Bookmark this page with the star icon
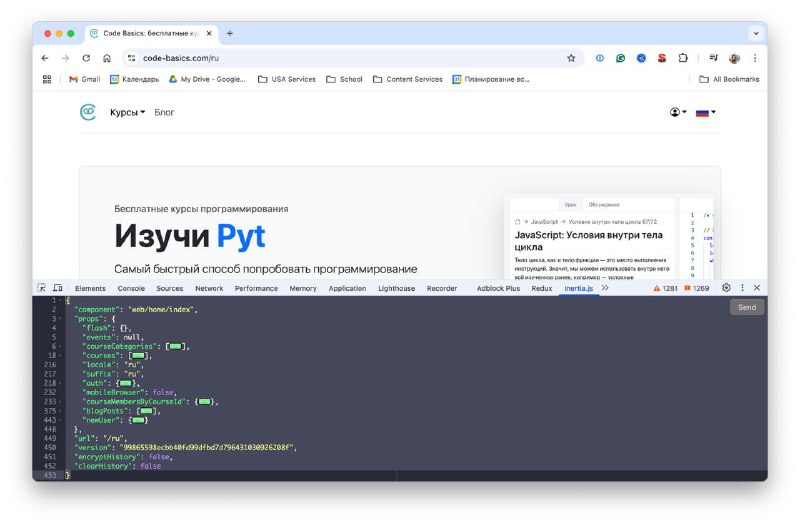The image size is (800, 524). [x=571, y=58]
